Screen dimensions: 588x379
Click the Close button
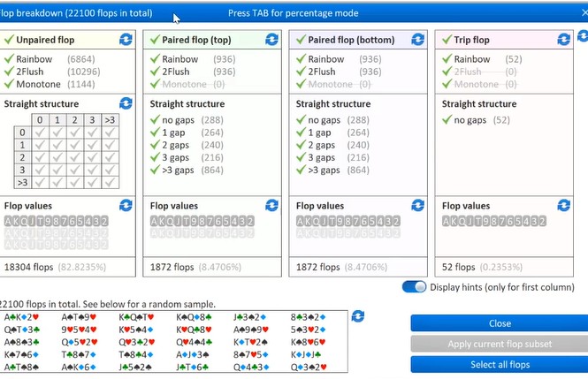500,323
